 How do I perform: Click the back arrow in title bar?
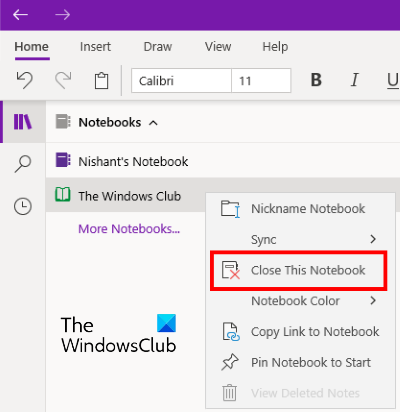[x=20, y=15]
